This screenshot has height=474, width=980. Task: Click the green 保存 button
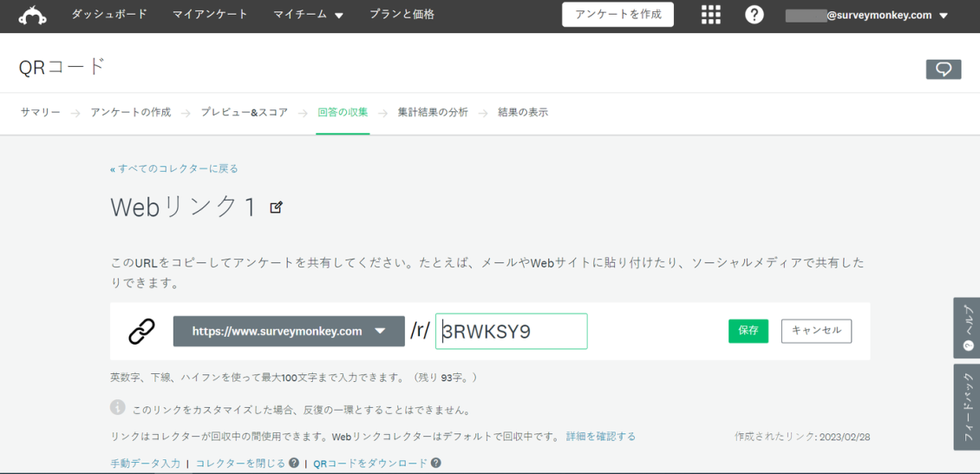(748, 331)
